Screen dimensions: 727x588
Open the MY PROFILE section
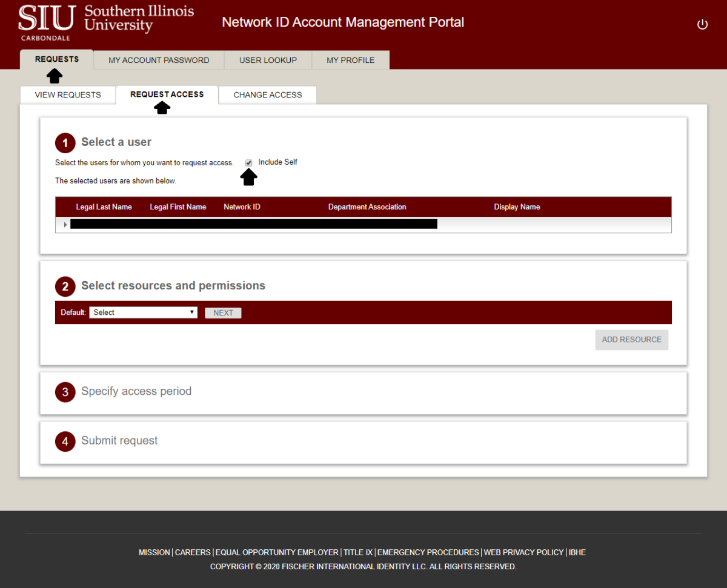coord(350,60)
